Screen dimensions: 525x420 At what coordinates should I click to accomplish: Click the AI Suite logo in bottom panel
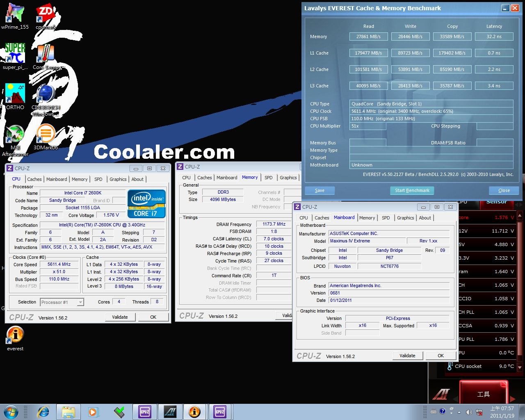click(441, 394)
